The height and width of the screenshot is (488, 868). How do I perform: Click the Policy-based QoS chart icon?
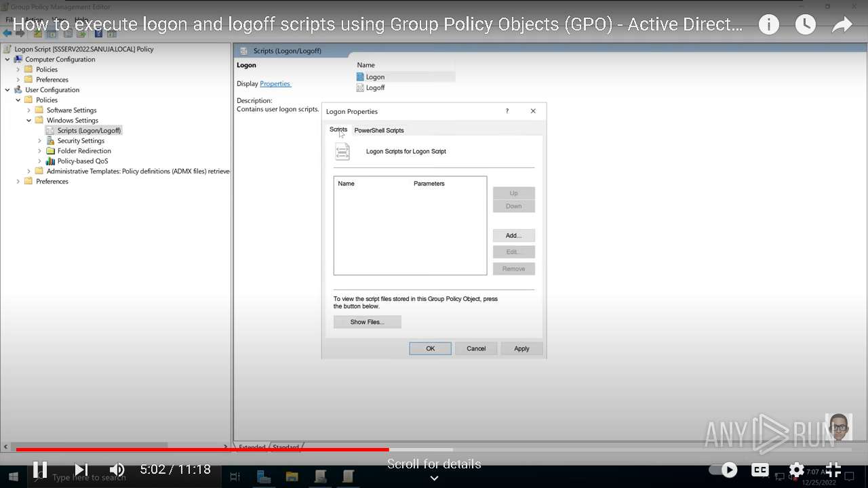tap(50, 161)
